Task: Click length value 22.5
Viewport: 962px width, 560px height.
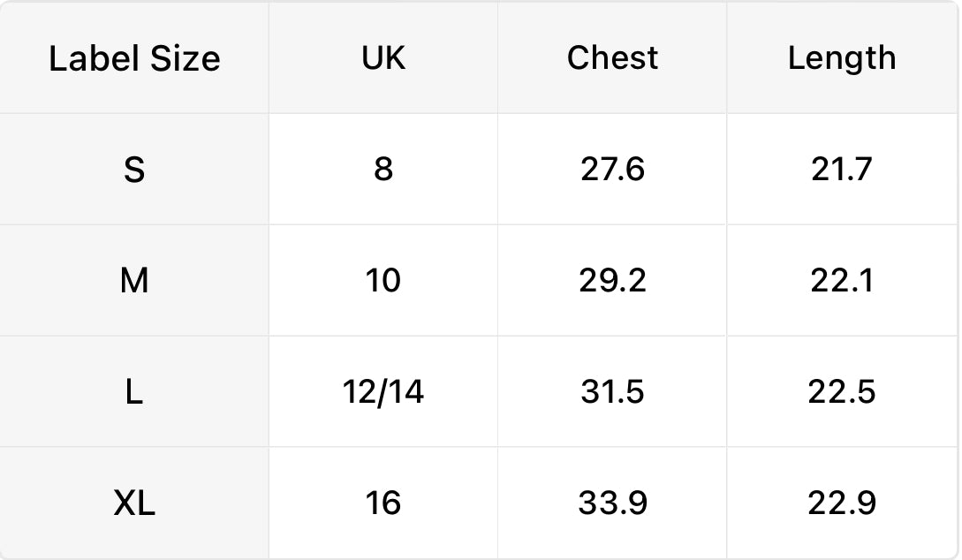Action: pos(842,391)
